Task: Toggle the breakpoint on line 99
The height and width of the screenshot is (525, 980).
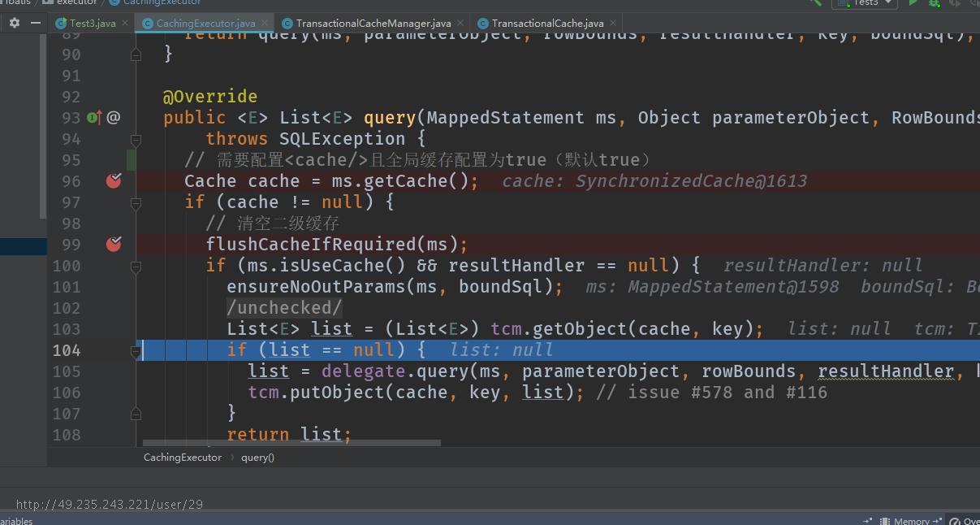Action: 114,244
